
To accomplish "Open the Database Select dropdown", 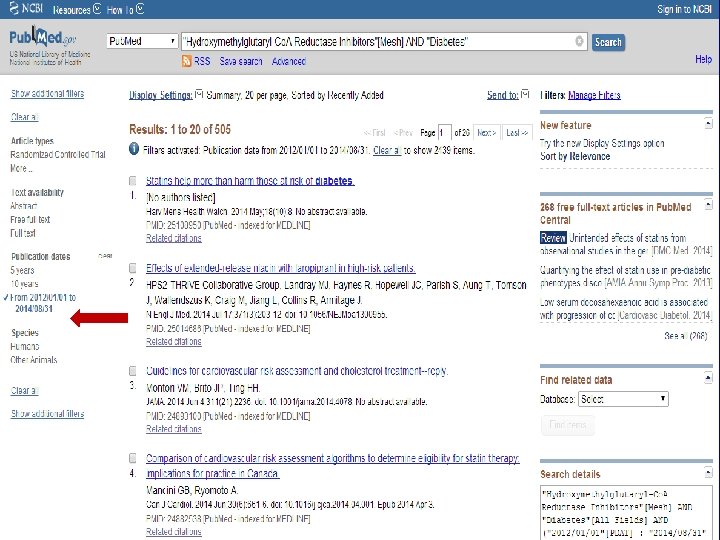I will click(623, 399).
